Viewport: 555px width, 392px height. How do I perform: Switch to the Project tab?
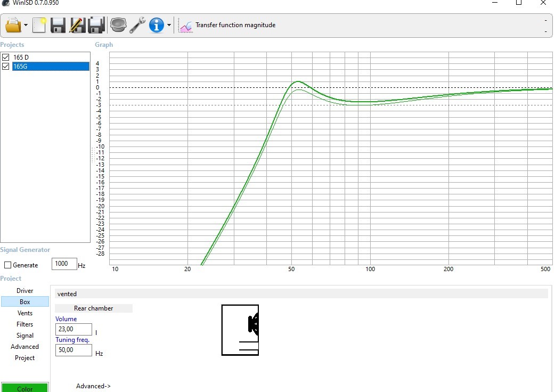(x=25, y=358)
